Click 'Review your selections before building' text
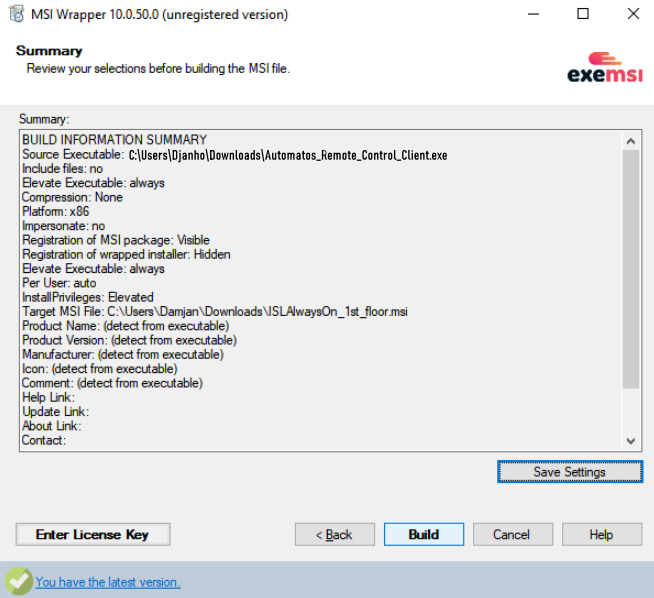 (x=158, y=68)
